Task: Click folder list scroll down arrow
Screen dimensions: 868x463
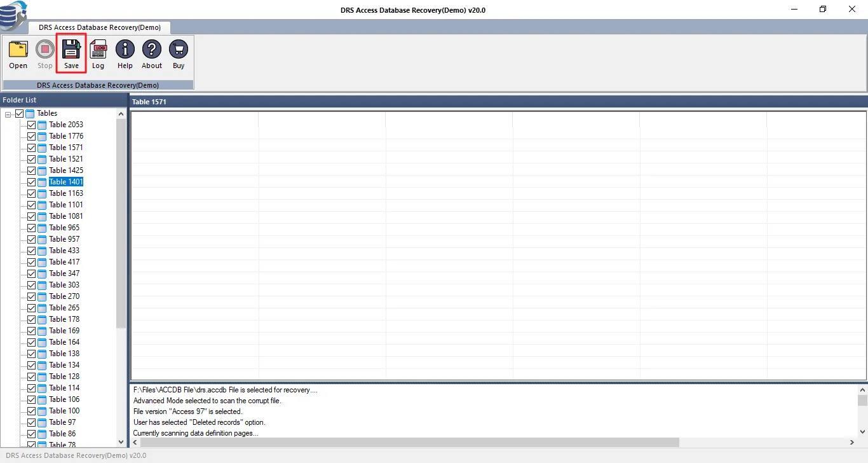Action: coord(121,441)
